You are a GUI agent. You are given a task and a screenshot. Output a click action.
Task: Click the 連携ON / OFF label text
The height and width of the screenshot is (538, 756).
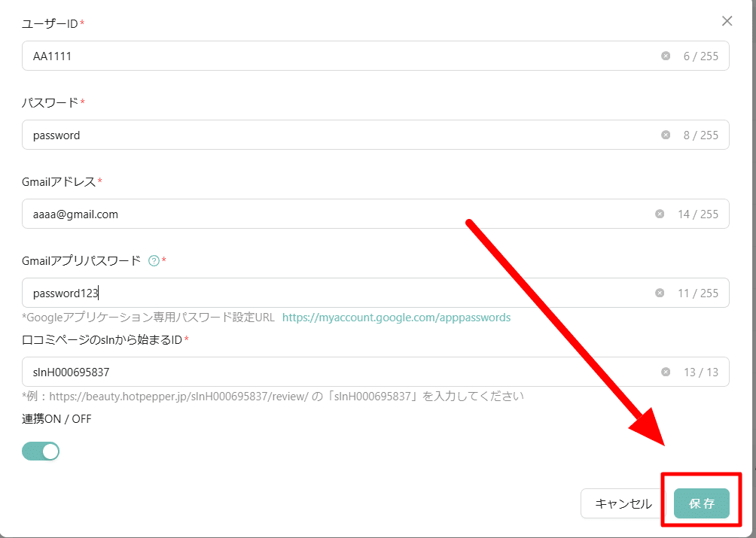[x=56, y=419]
